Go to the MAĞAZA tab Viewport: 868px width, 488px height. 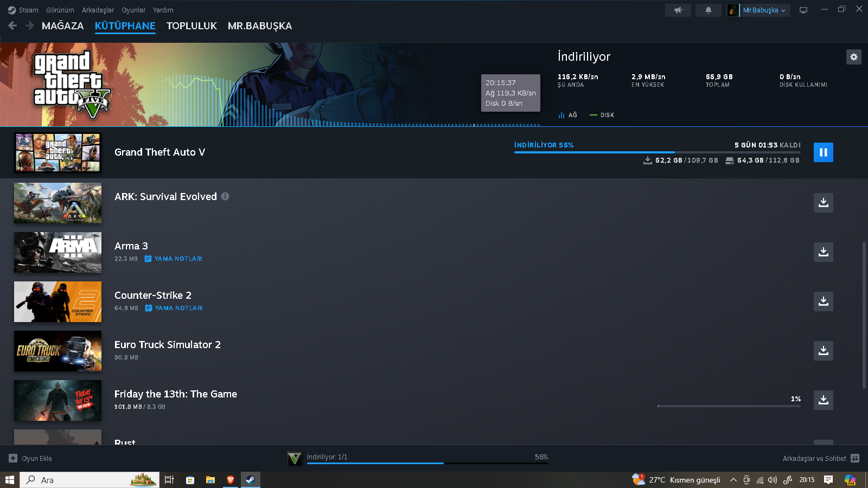click(x=63, y=25)
